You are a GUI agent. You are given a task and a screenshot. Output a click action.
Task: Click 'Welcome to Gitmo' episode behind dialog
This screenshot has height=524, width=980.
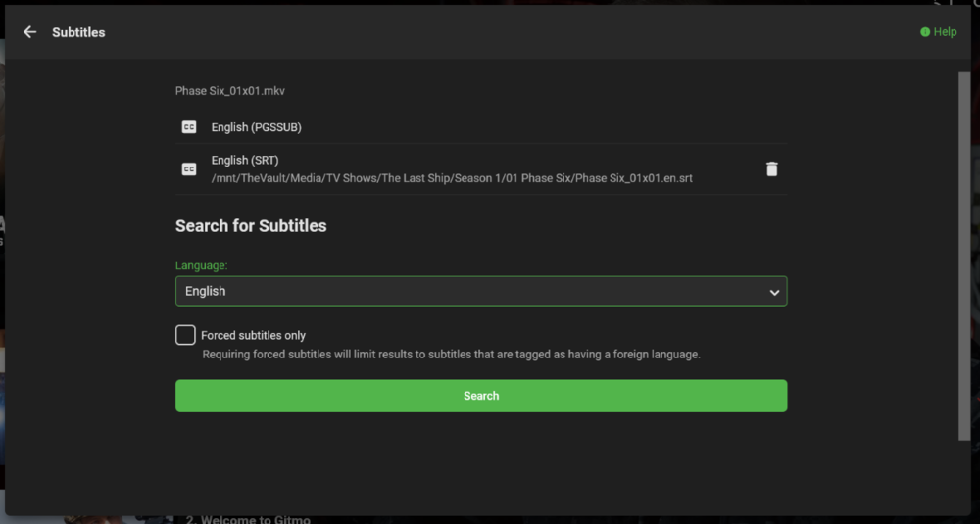point(250,519)
